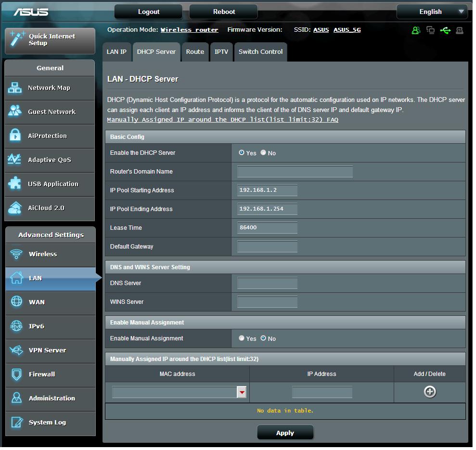Click the System Log notepad icon

pyautogui.click(x=16, y=424)
